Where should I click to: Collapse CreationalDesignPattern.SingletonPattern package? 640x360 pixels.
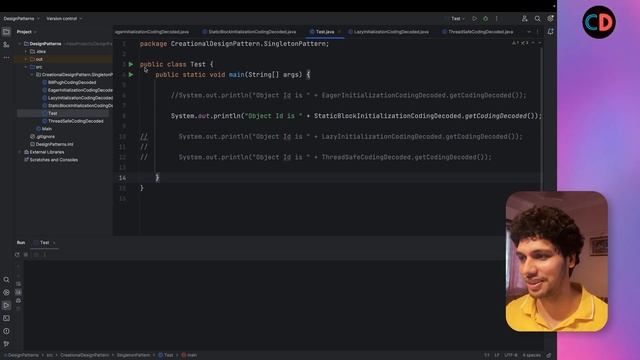click(32, 75)
